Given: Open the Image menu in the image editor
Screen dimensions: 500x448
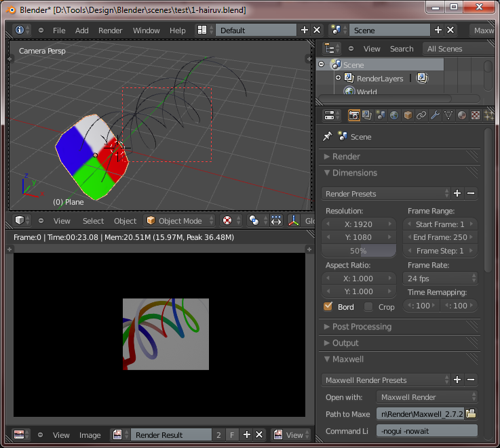Looking at the screenshot, I should pos(90,434).
